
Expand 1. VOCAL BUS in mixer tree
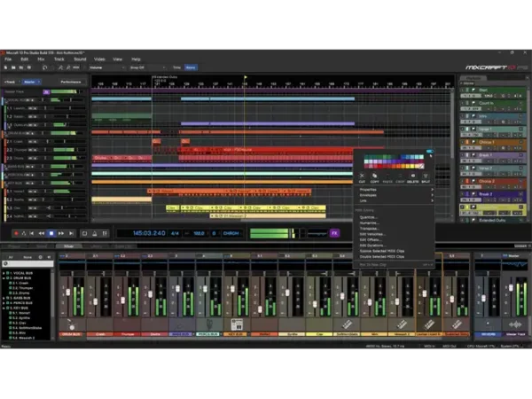[x=4, y=273]
